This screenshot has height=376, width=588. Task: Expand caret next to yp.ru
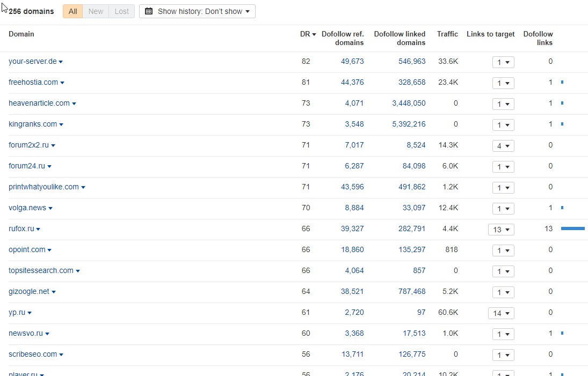pyautogui.click(x=30, y=313)
